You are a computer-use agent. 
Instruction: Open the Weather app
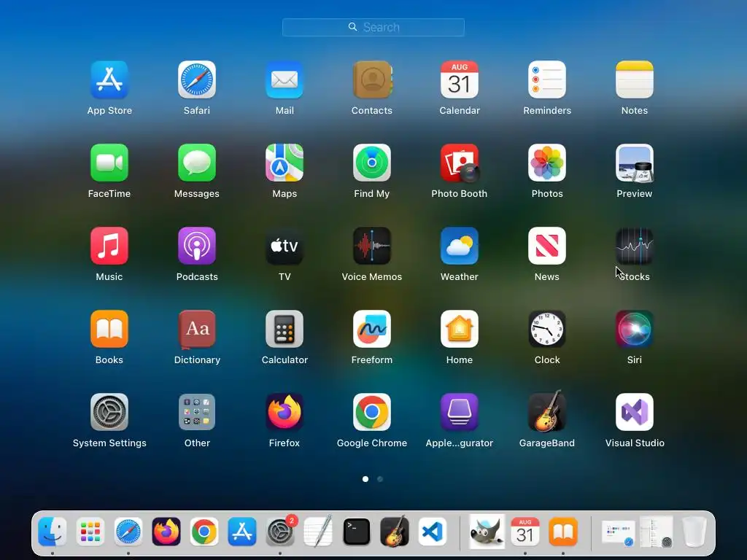point(460,246)
